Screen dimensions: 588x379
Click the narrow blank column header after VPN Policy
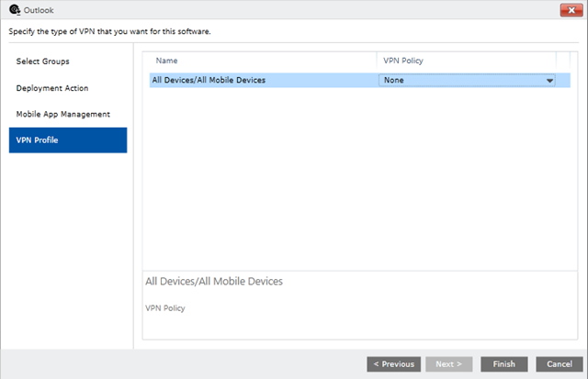563,61
